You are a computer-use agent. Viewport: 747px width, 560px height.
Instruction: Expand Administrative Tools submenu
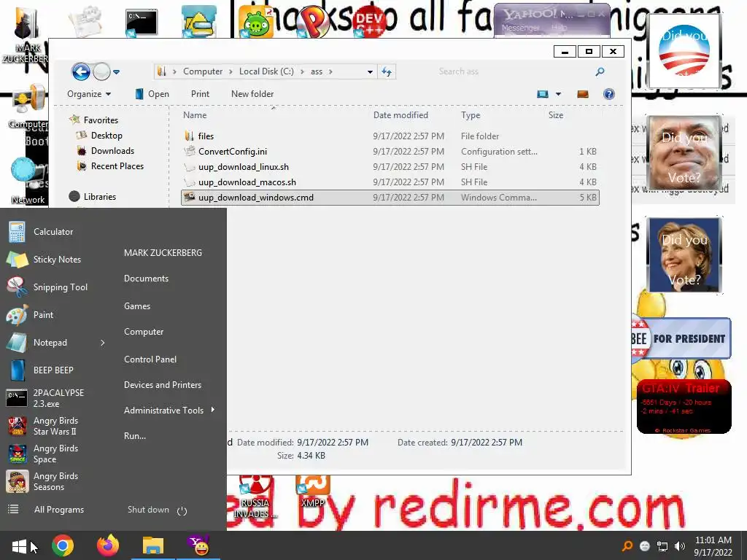coord(169,410)
